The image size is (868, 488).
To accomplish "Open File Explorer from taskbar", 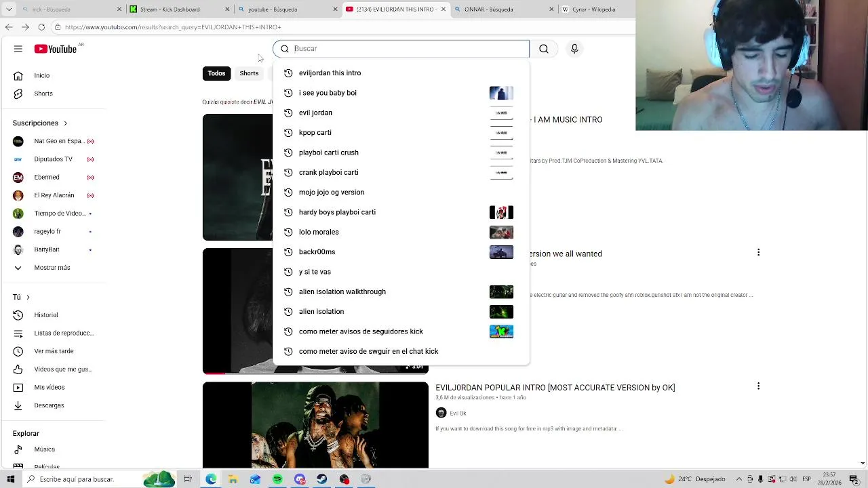I will point(233,479).
